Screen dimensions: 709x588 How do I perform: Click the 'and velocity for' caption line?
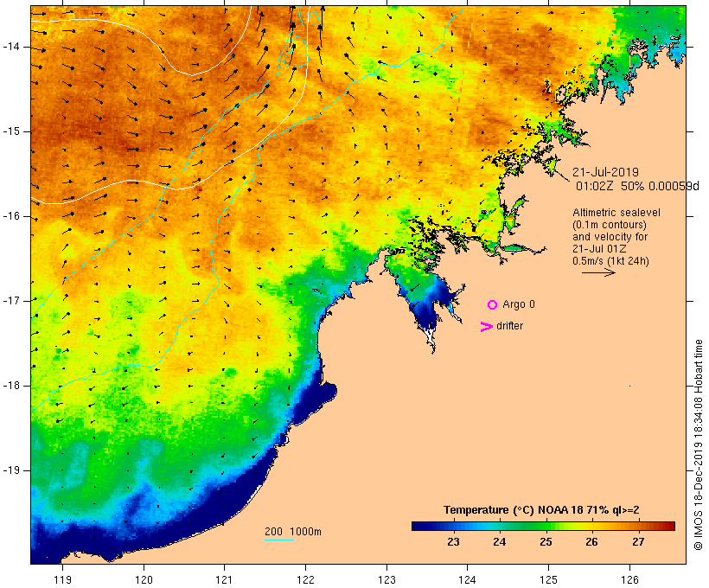pyautogui.click(x=610, y=237)
